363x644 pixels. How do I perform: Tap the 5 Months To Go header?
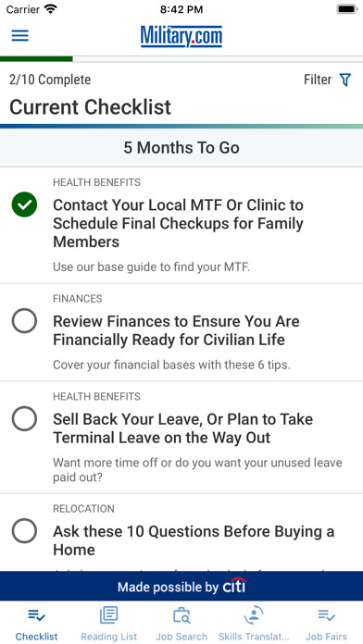(181, 148)
